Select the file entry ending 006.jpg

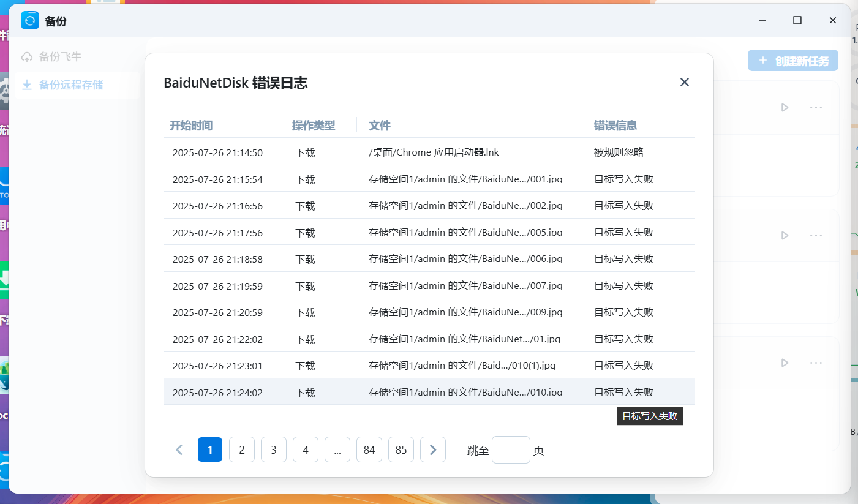(x=465, y=259)
